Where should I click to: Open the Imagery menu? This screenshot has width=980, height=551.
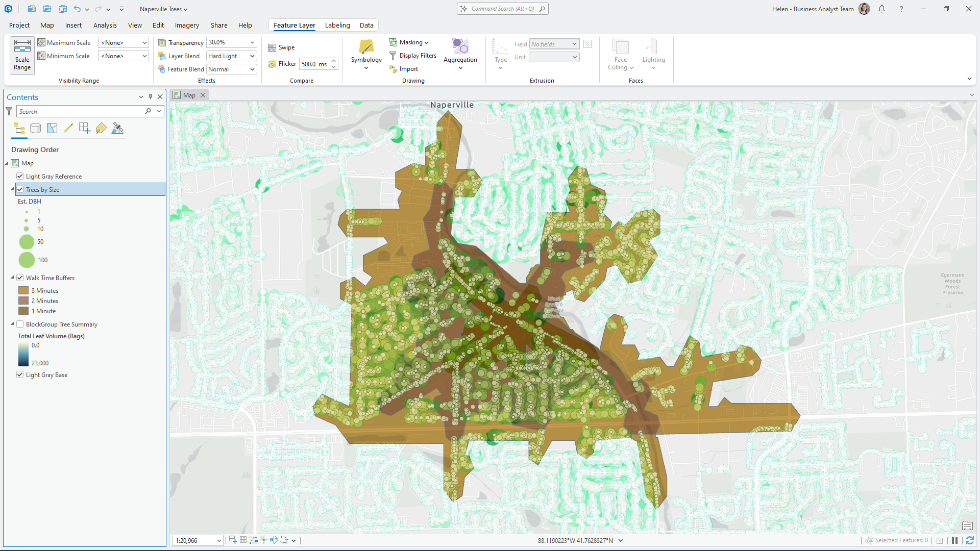(187, 25)
